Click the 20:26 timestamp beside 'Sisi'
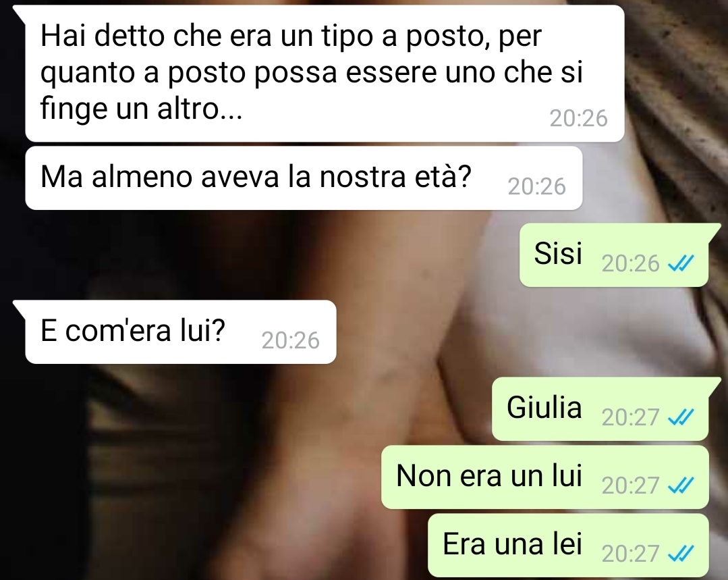The width and height of the screenshot is (728, 580). tap(630, 263)
